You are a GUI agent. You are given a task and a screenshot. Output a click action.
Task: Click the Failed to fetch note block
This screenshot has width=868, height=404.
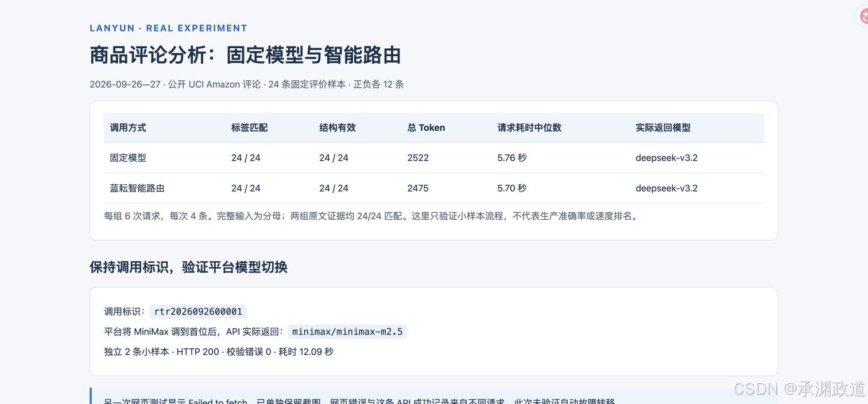tap(434, 396)
